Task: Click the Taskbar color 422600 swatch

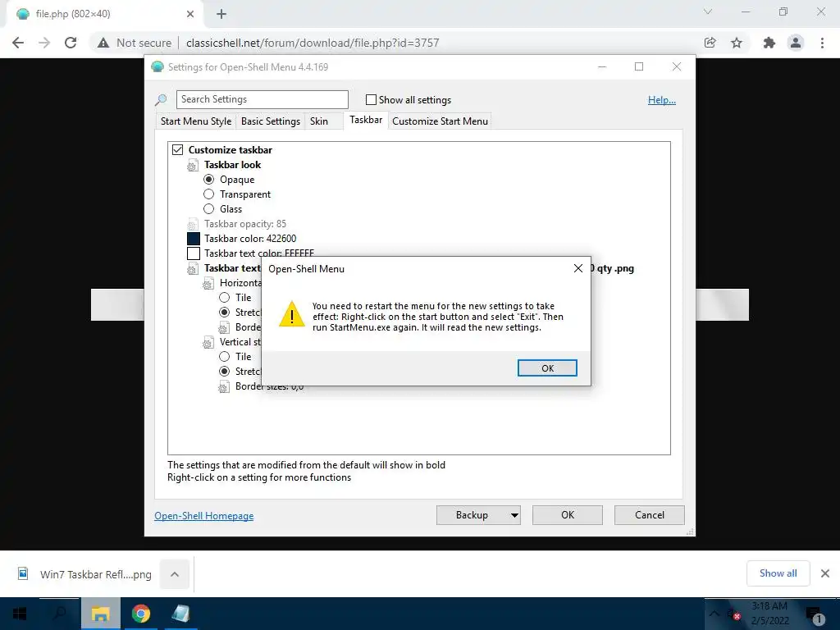Action: point(194,239)
